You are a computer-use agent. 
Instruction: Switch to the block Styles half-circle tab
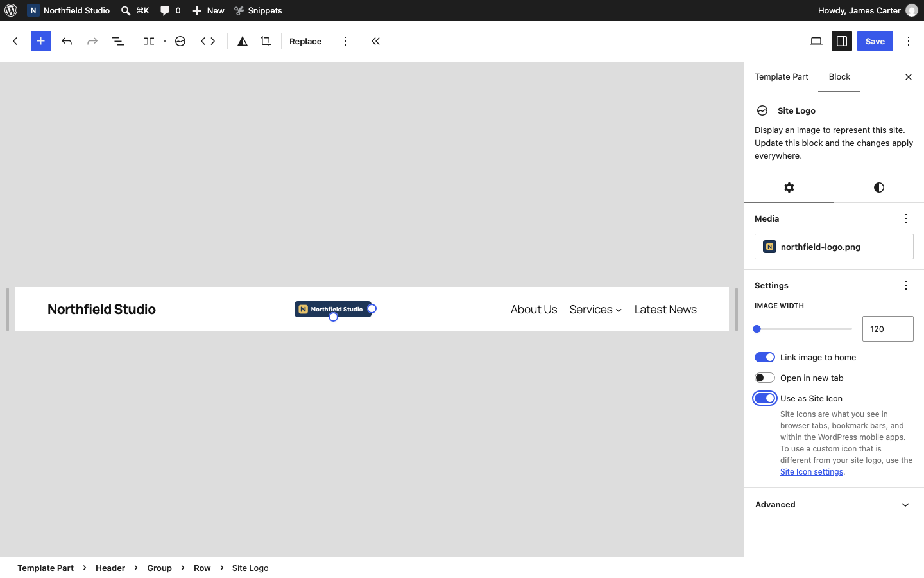(879, 188)
